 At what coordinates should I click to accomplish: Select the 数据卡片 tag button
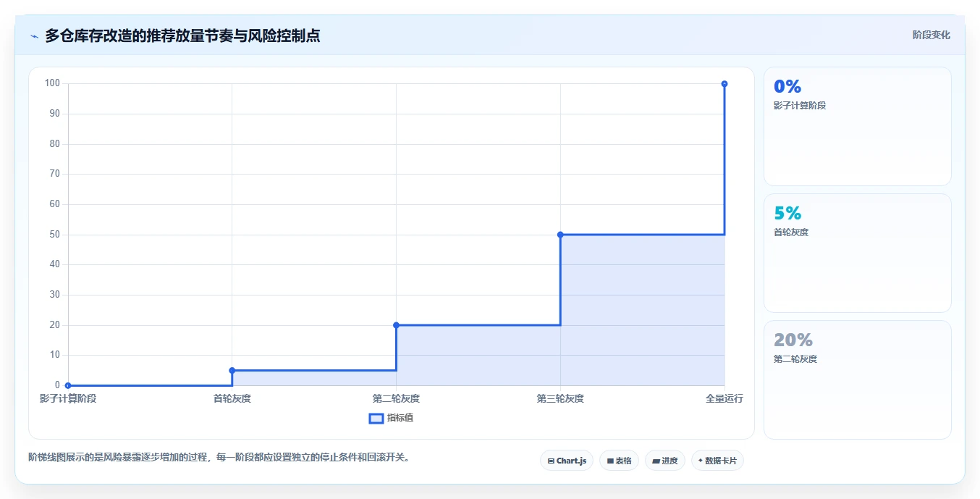[717, 461]
